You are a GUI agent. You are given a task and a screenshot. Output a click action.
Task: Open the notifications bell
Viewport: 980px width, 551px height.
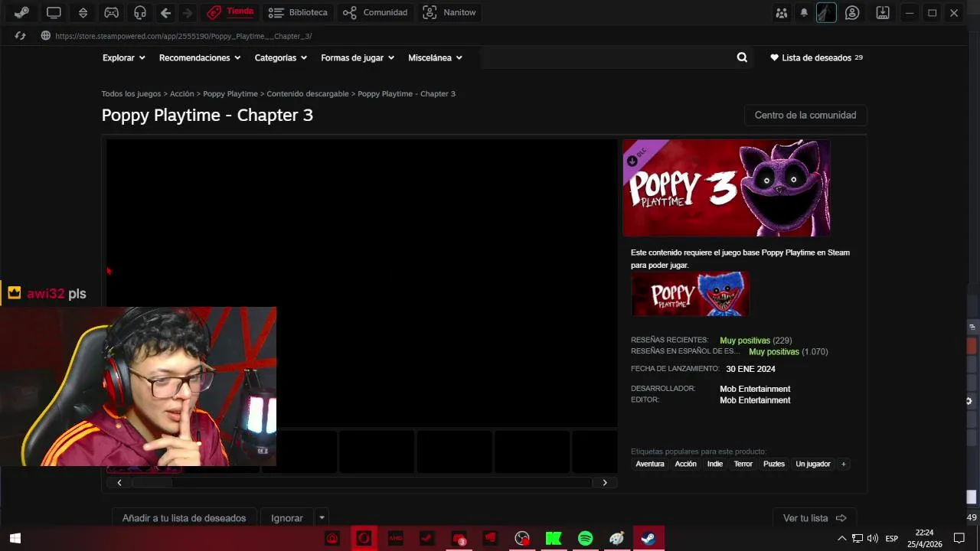(x=804, y=12)
